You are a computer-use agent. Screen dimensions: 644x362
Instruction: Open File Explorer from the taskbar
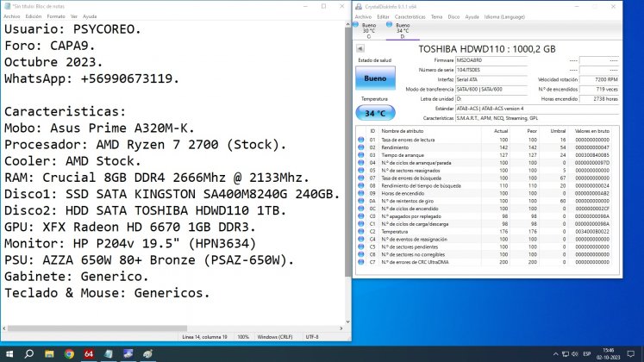coord(49,353)
